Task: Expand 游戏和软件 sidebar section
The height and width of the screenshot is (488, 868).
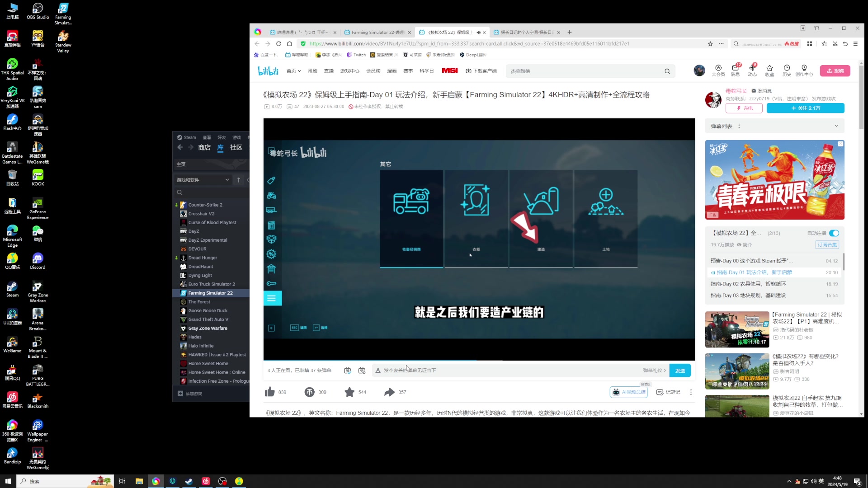Action: click(226, 179)
